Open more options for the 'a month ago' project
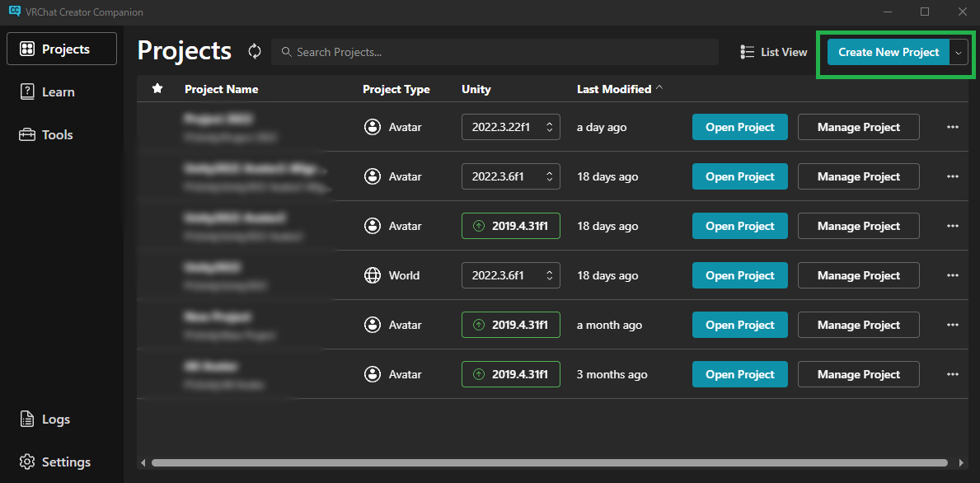This screenshot has height=483, width=980. tap(953, 325)
